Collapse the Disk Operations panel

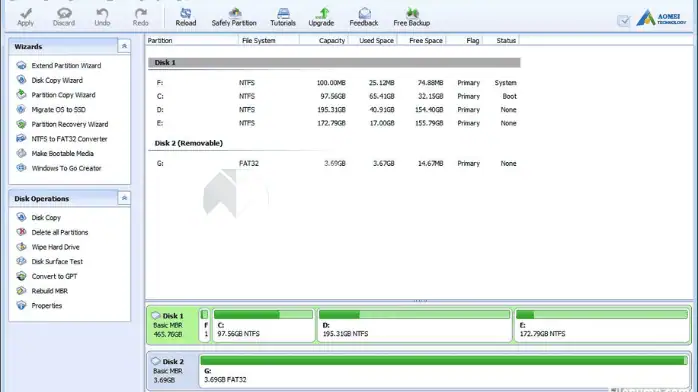pyautogui.click(x=124, y=198)
